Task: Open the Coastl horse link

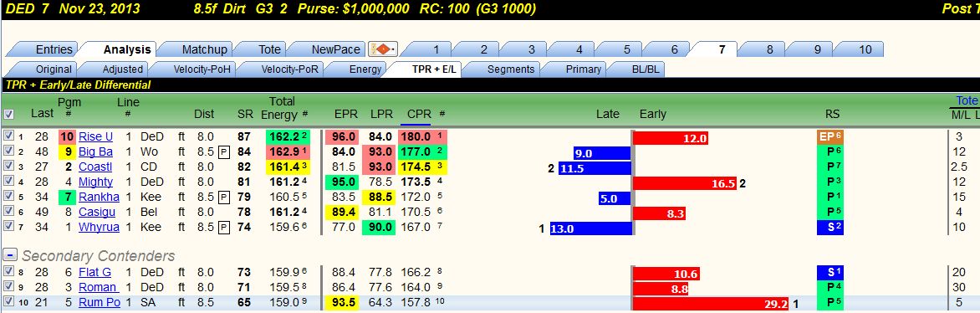Action: click(95, 167)
